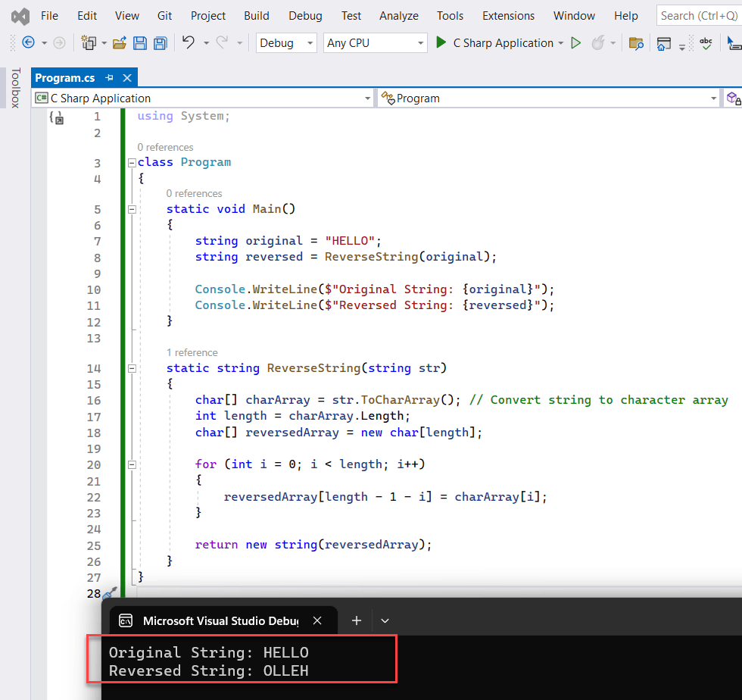Screen dimensions: 742x700
Task: Open a file with the Open File icon
Action: coord(120,43)
